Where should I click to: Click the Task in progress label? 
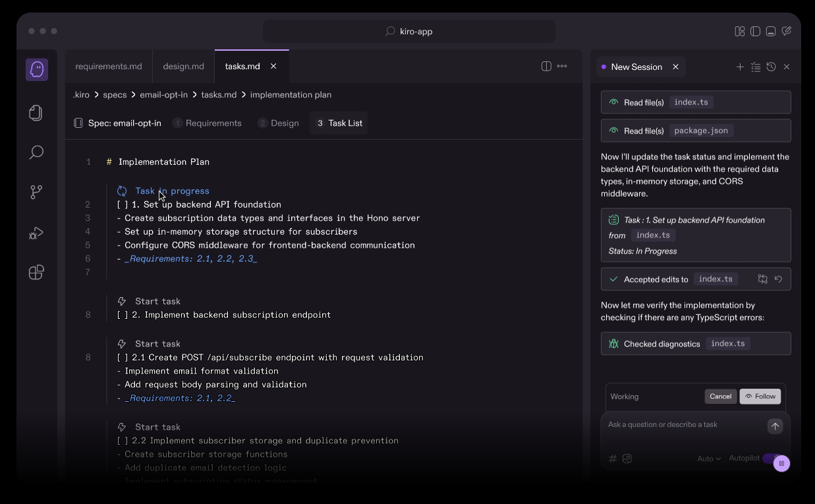click(x=172, y=191)
